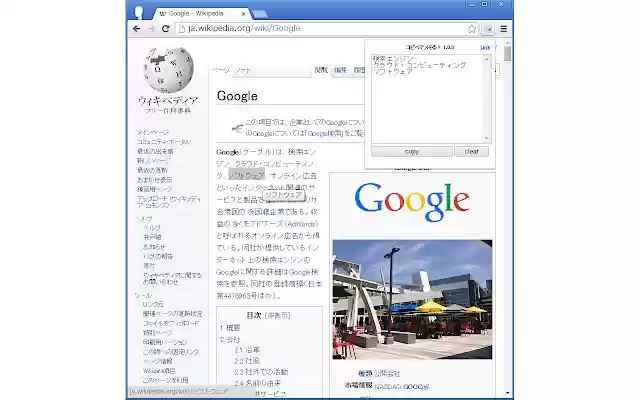640x400 pixels.
Task: Jump to contents entry 2.4 名前の由来
Action: point(258,383)
